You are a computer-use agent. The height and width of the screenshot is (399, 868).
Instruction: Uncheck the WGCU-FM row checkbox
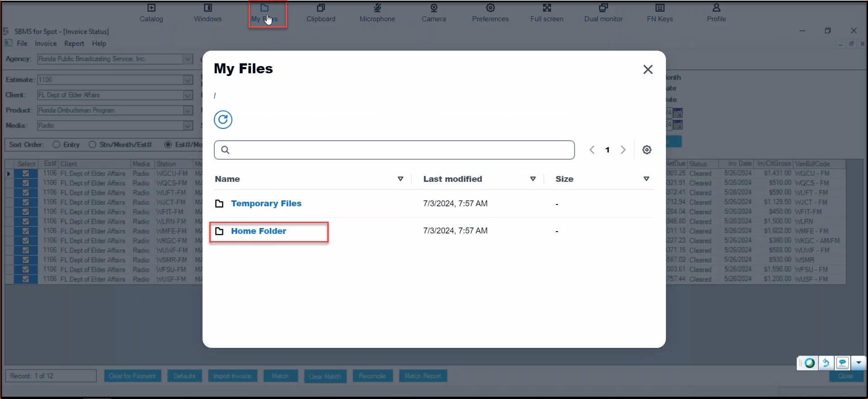coord(26,174)
